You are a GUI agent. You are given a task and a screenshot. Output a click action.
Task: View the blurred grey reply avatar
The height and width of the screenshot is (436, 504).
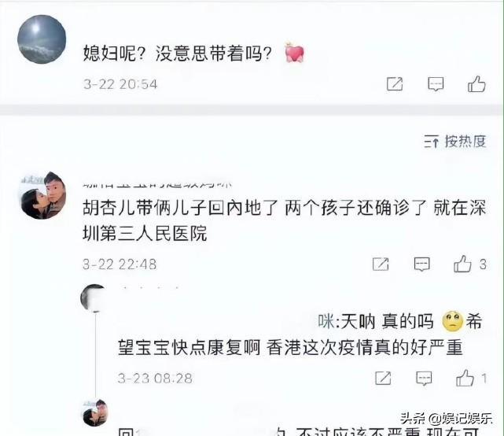point(94,298)
